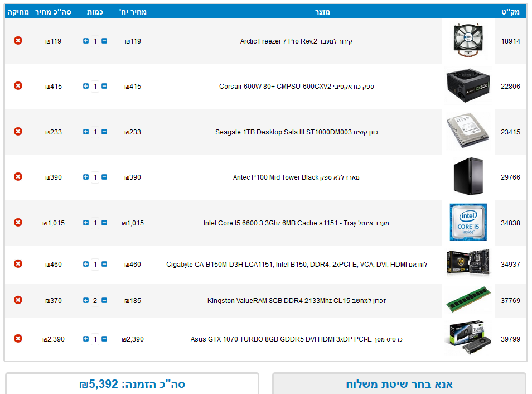Click the מחיקה column header
This screenshot has width=532, height=394.
click(18, 12)
